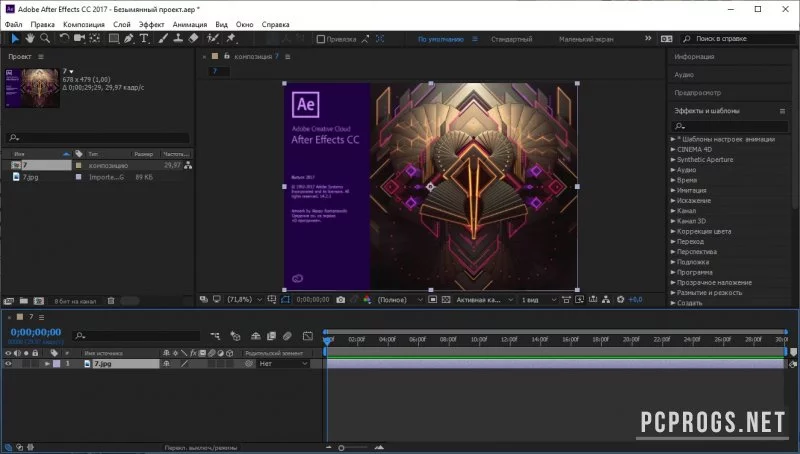
Task: Open composition flowchart icon in viewer footer
Action: [x=606, y=300]
